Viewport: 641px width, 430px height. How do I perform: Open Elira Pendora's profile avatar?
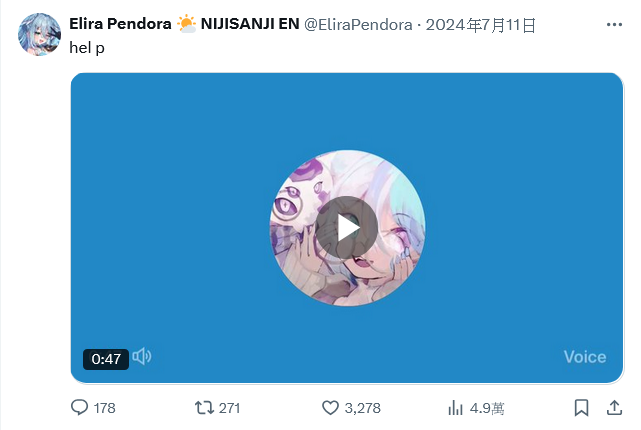pos(39,34)
